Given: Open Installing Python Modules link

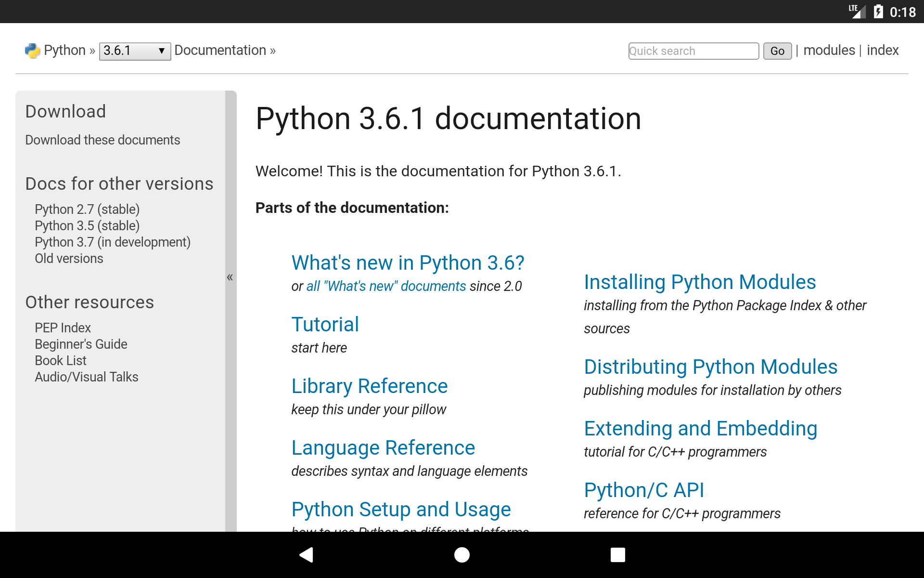Looking at the screenshot, I should [x=700, y=282].
